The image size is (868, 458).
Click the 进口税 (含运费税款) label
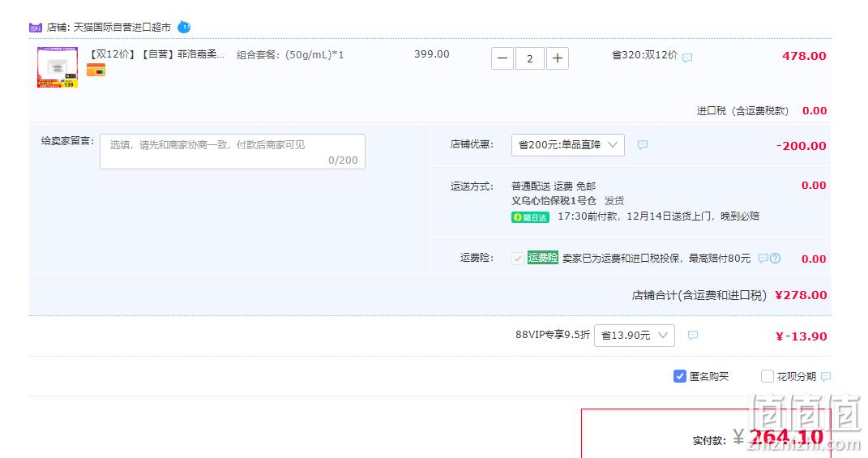tap(742, 111)
